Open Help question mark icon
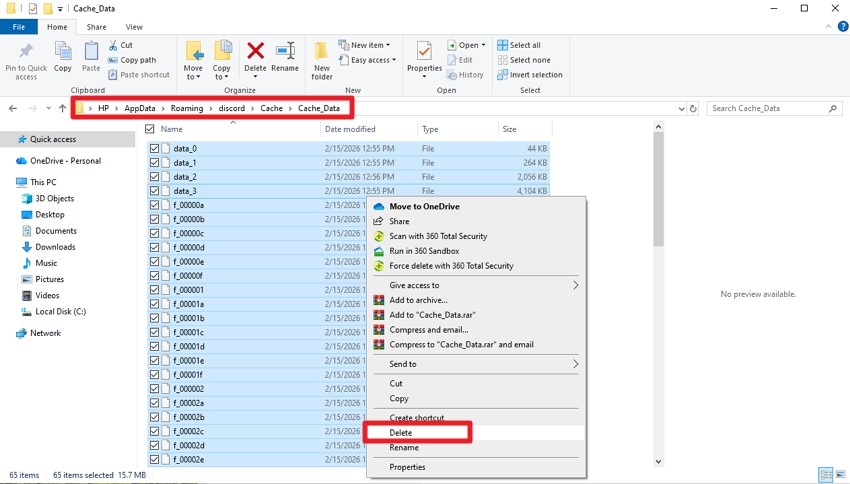The image size is (850, 484). click(x=843, y=26)
